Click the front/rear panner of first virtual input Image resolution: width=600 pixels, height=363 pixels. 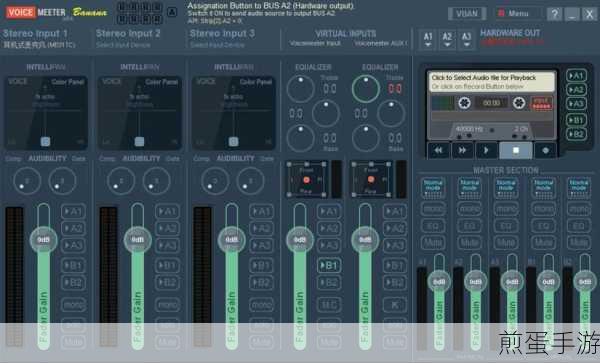306,179
